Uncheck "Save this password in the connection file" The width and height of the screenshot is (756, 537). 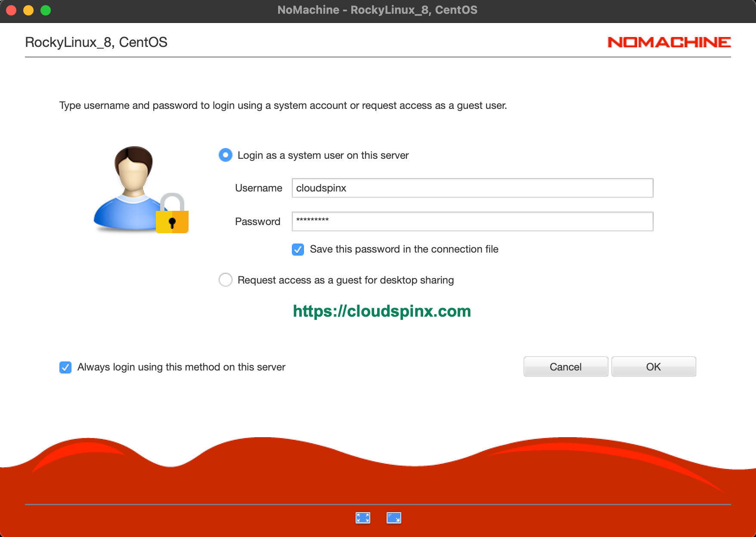coord(297,249)
